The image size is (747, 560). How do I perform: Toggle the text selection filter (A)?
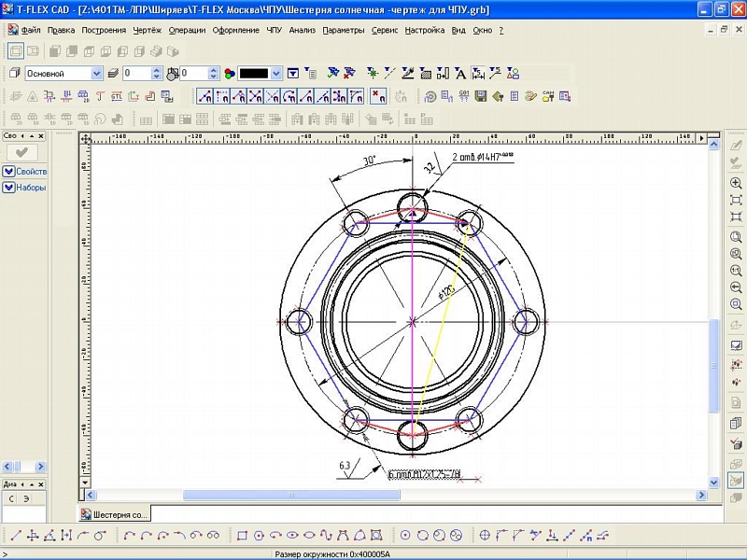pyautogui.click(x=460, y=73)
